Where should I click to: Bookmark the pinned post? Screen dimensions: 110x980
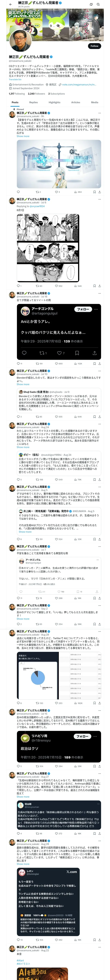(x=95, y=192)
